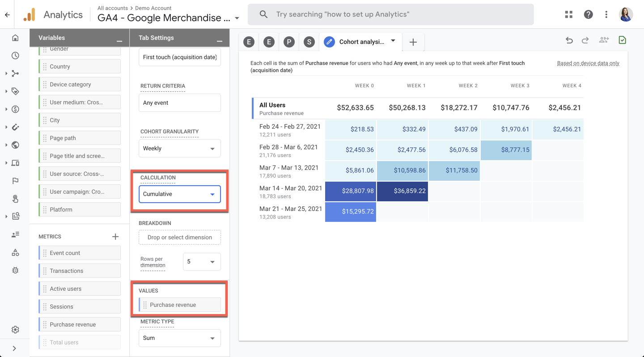Go to Home in left navigation

click(15, 38)
